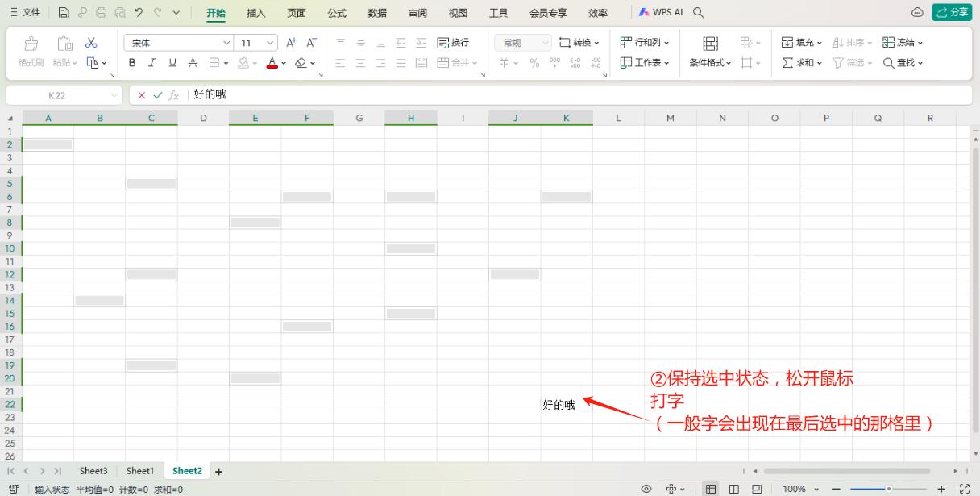Click the Print icon in quick access toolbar
Viewport: 980px width, 496px height.
pyautogui.click(x=101, y=13)
